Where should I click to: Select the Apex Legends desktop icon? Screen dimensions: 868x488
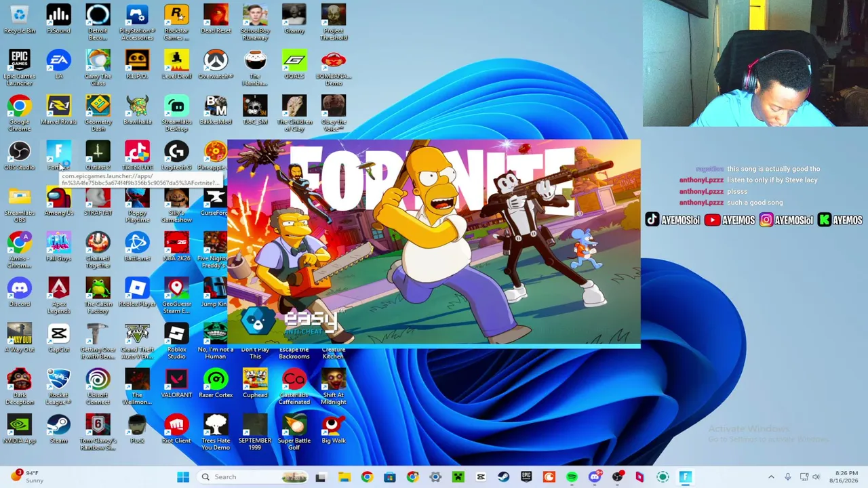coord(58,296)
